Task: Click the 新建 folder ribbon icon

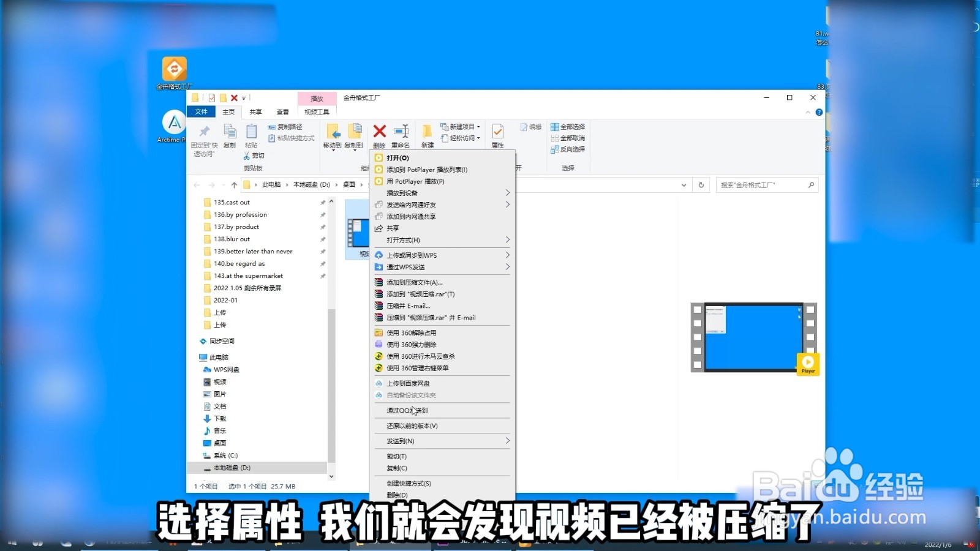Action: tap(428, 137)
